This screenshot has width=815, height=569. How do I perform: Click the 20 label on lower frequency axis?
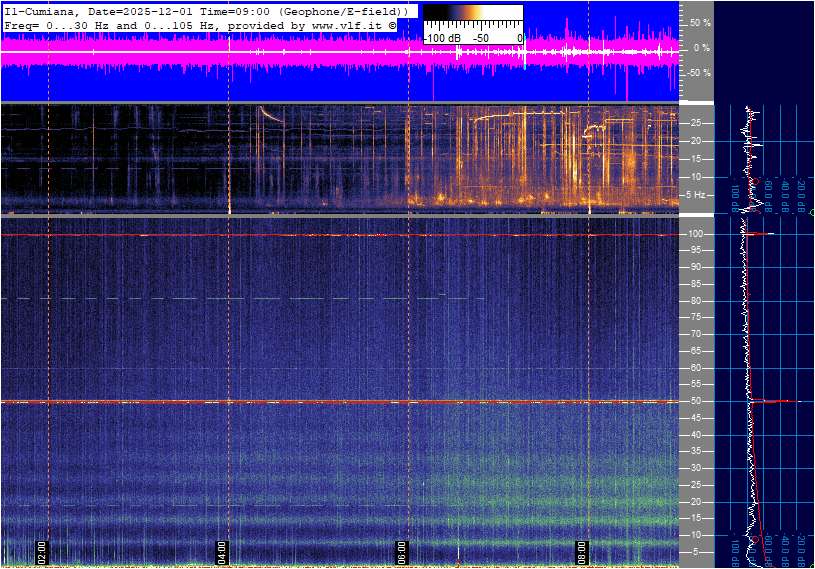pyautogui.click(x=695, y=502)
